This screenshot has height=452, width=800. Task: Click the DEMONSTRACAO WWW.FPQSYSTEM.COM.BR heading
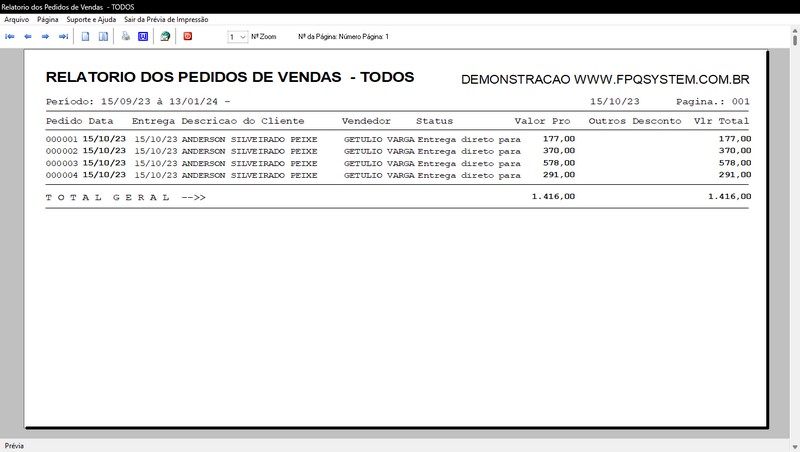(x=605, y=80)
